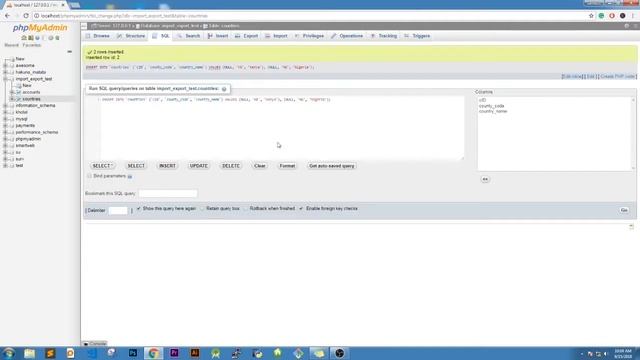640x360 pixels.
Task: Collapse the import_export_test database node
Action: [5, 79]
